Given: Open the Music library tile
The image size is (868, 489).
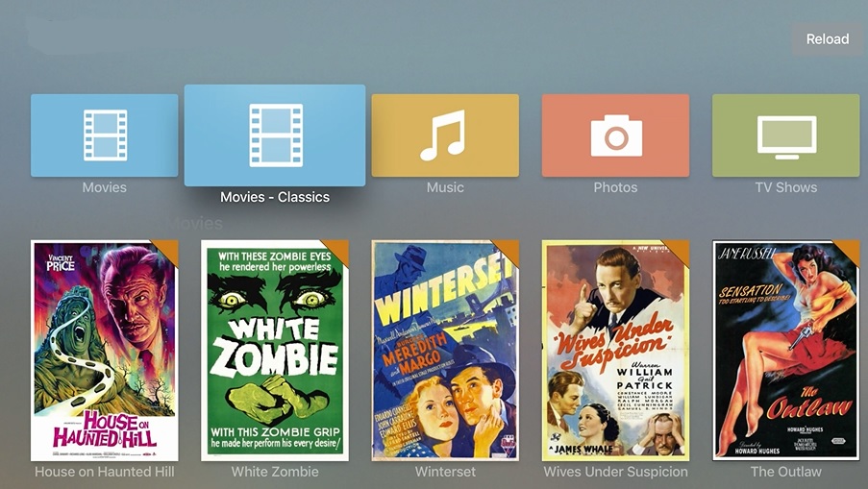Looking at the screenshot, I should (445, 135).
